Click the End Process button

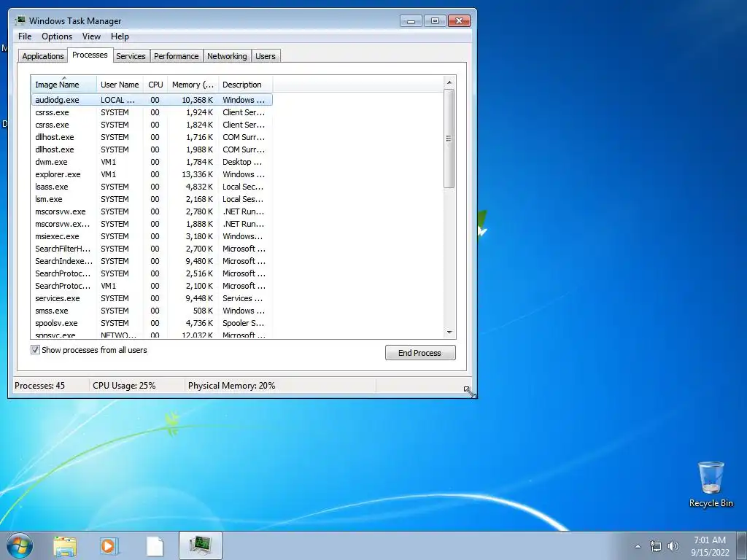(420, 353)
